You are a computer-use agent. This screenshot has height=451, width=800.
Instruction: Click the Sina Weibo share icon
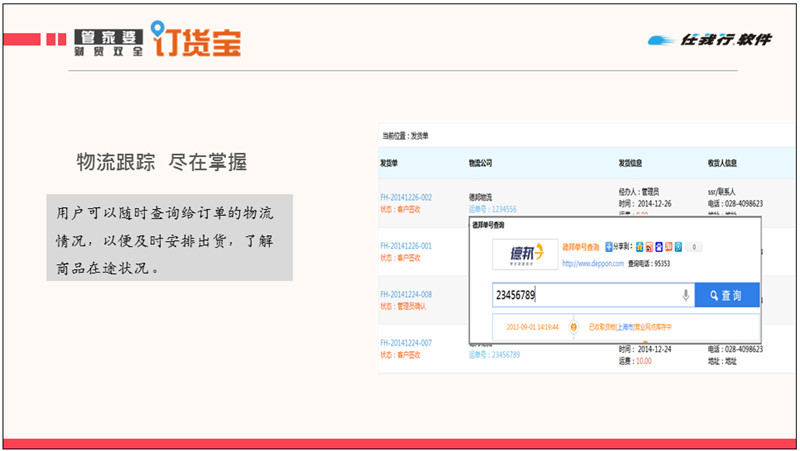(x=649, y=247)
